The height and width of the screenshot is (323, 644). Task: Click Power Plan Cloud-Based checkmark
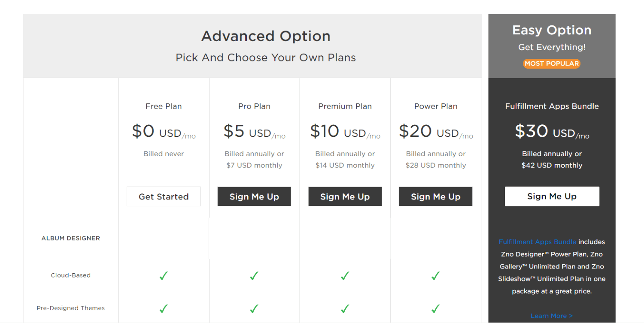point(436,276)
